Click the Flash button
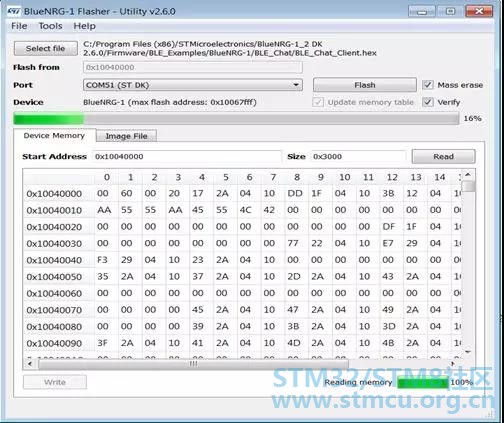 pos(365,85)
